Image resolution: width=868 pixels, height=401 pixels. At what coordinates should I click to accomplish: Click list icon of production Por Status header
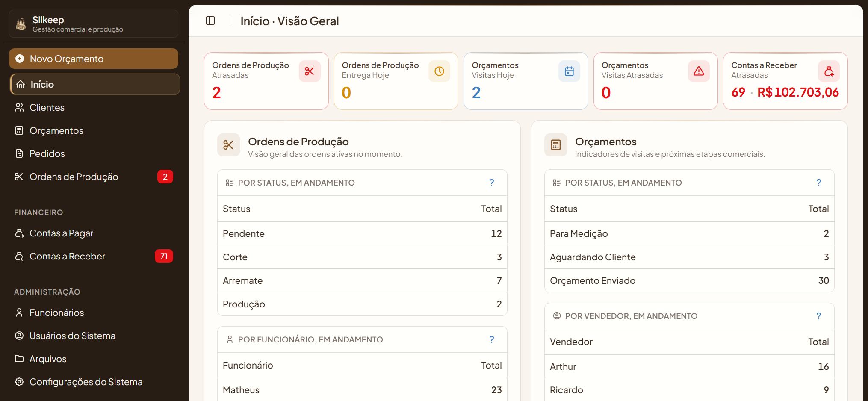click(x=230, y=183)
